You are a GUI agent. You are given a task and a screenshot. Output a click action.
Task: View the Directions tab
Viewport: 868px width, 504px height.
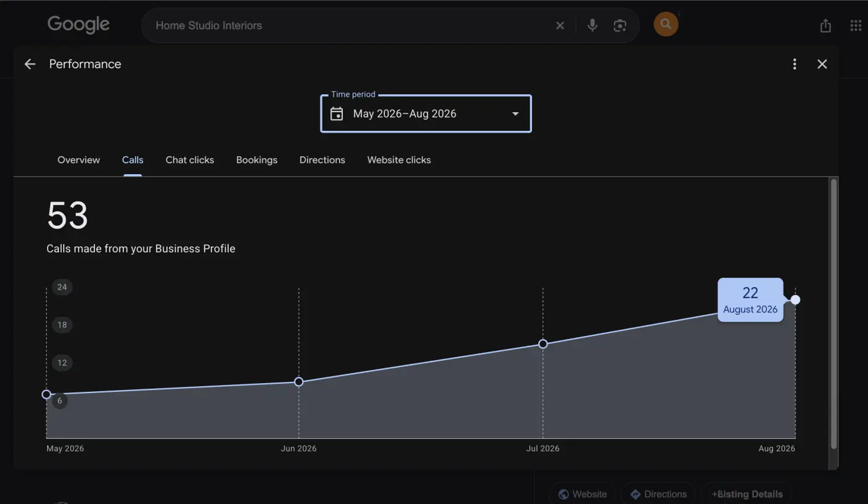(322, 160)
